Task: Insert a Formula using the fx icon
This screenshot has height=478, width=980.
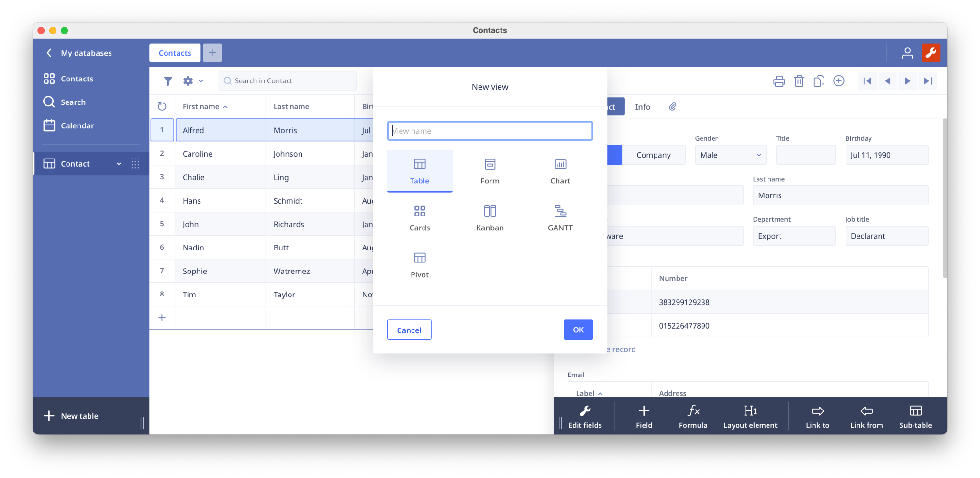Action: pyautogui.click(x=692, y=416)
